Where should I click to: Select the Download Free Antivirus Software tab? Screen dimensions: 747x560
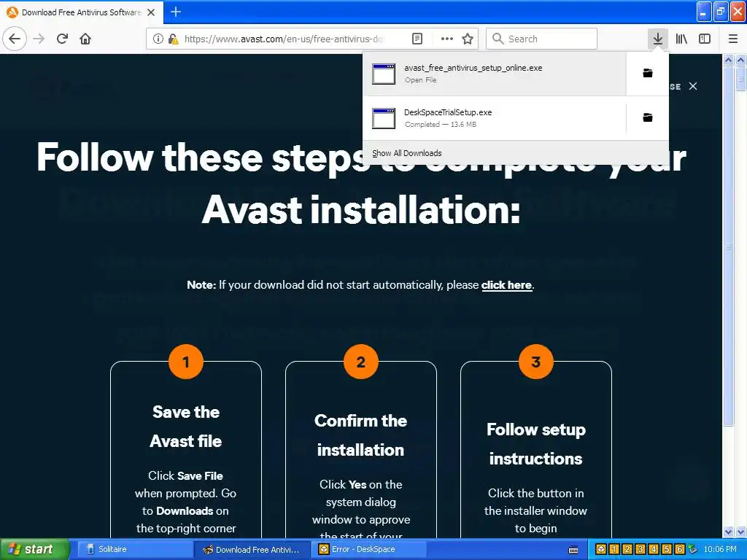[82, 12]
